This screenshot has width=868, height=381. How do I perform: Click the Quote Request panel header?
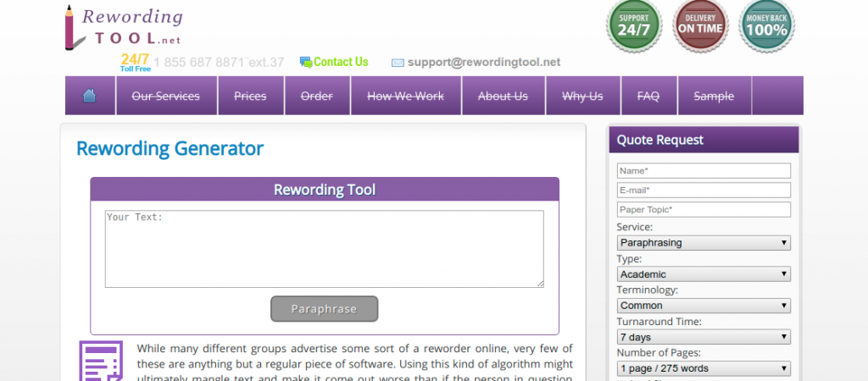click(704, 140)
